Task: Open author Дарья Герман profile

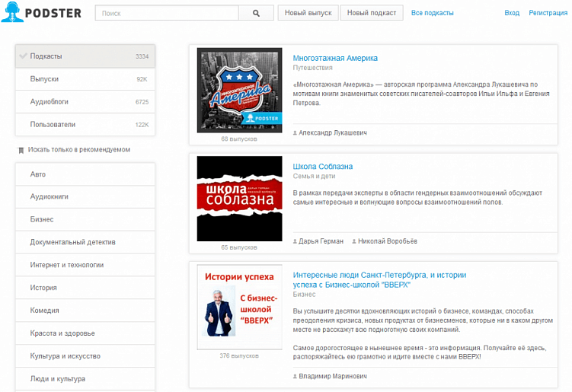Action: click(321, 241)
